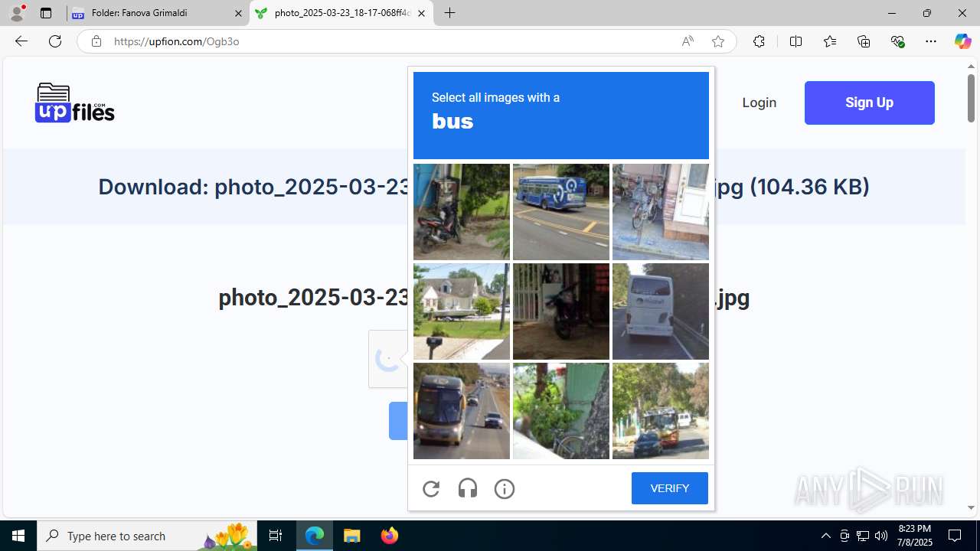
Task: Select the blue bus image tile
Action: tap(561, 212)
